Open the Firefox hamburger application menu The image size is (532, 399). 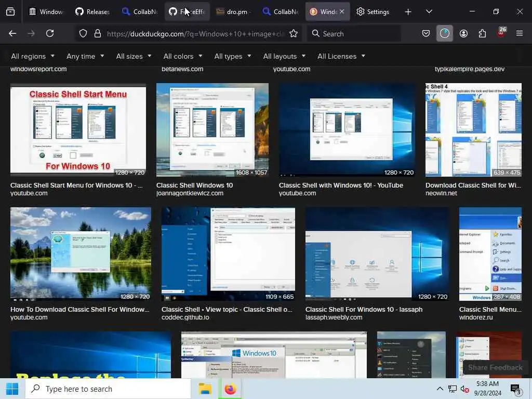click(x=520, y=34)
